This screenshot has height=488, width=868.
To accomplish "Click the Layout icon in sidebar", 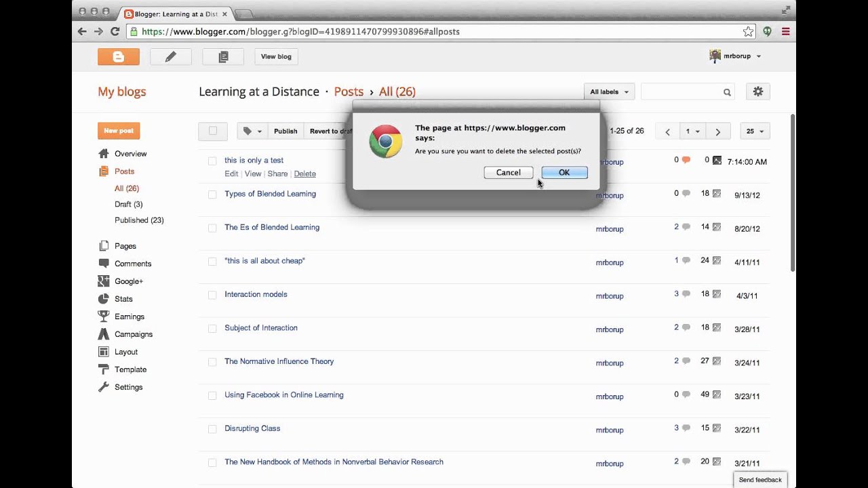I will [103, 352].
